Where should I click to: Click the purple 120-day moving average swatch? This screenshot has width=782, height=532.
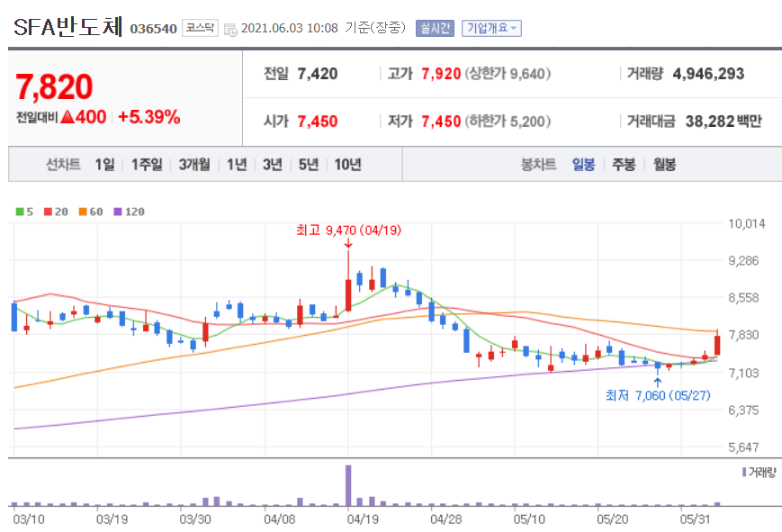coord(118,212)
